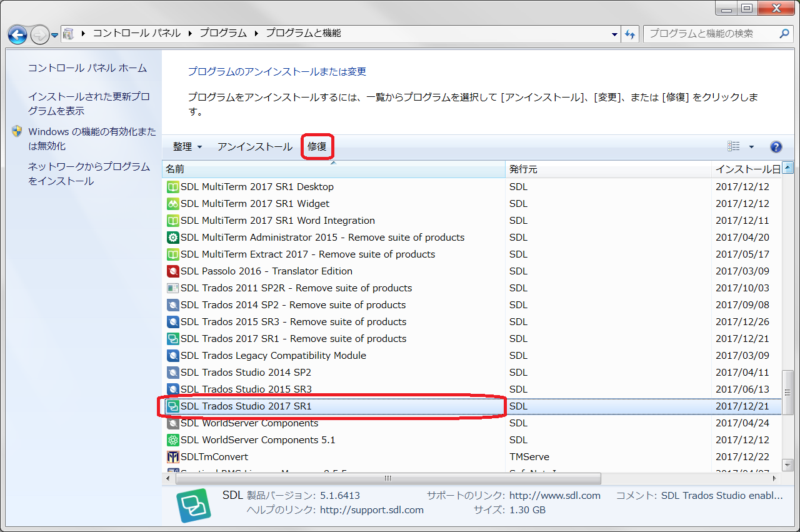Click the SDL MultiTerm 2017 SR1 Widget icon

pyautogui.click(x=173, y=204)
